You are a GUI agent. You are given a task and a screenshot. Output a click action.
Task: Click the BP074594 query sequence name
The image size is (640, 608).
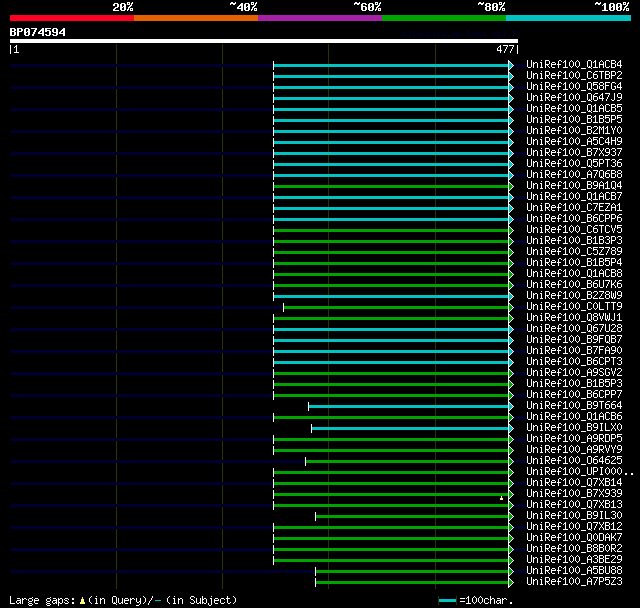coord(38,32)
